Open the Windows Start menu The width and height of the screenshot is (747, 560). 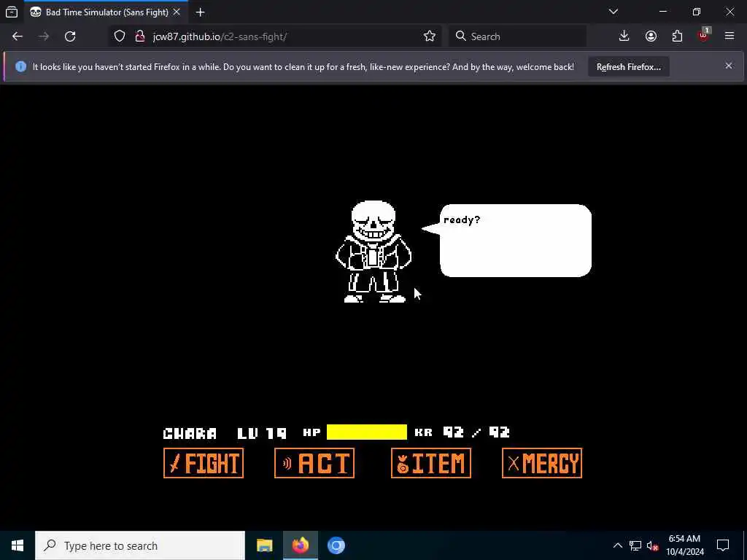click(x=18, y=545)
